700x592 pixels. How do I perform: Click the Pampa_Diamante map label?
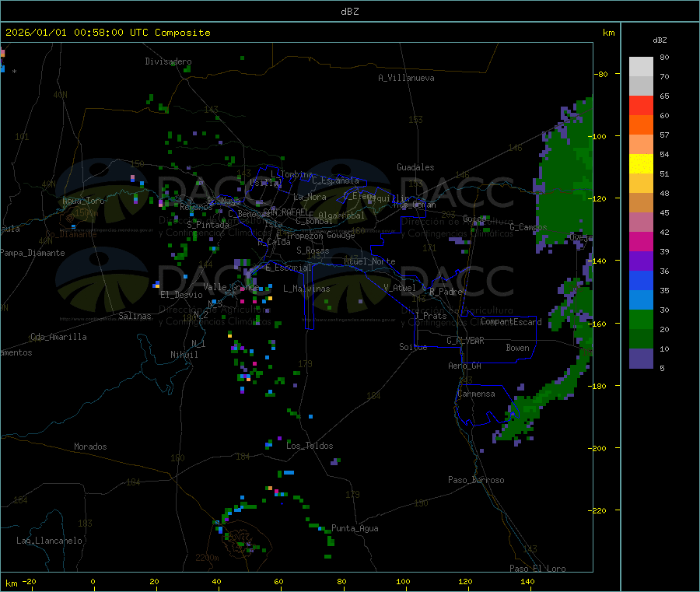33,253
